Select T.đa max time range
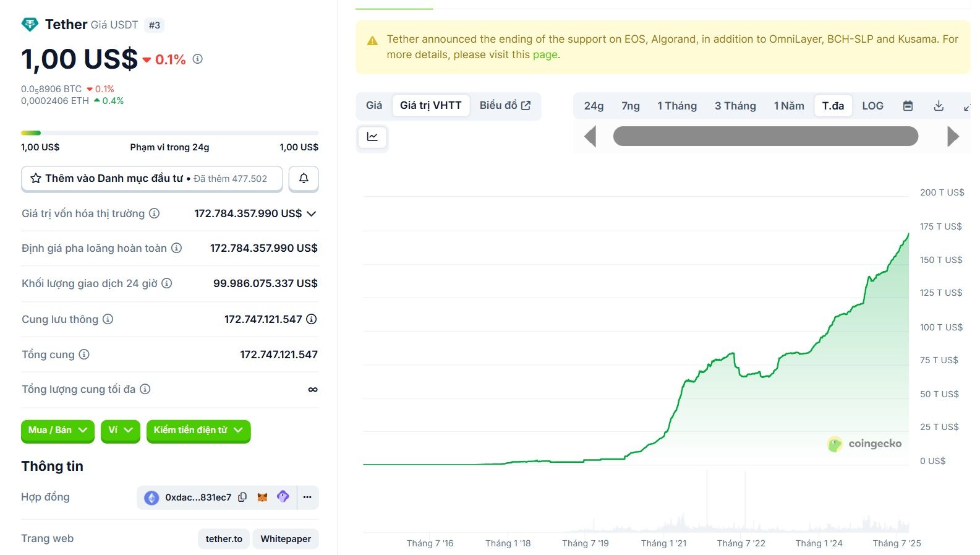Screen dimensions: 980x555 click(x=833, y=106)
